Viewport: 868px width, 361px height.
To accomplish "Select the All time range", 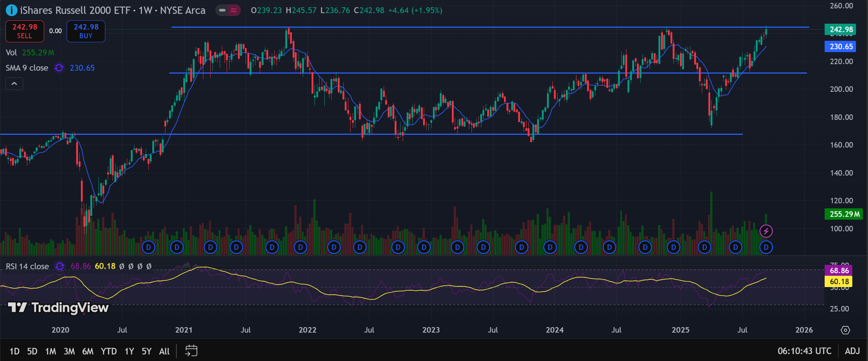I will [164, 351].
